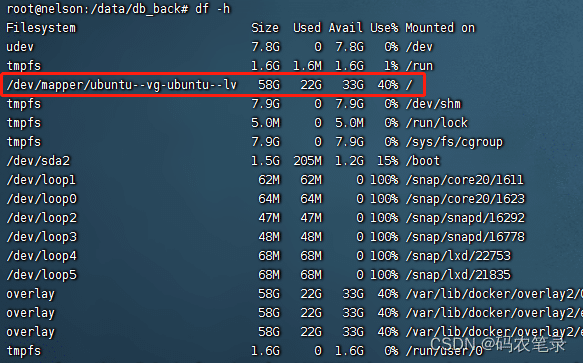The image size is (583, 363).
Task: Click the 'Use%' column header
Action: tap(384, 28)
